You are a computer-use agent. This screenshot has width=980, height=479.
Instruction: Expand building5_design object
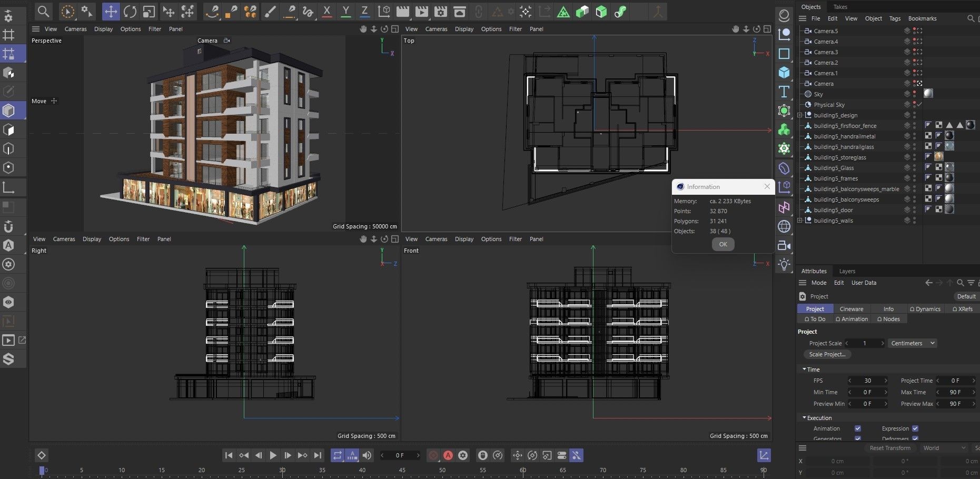coord(800,115)
